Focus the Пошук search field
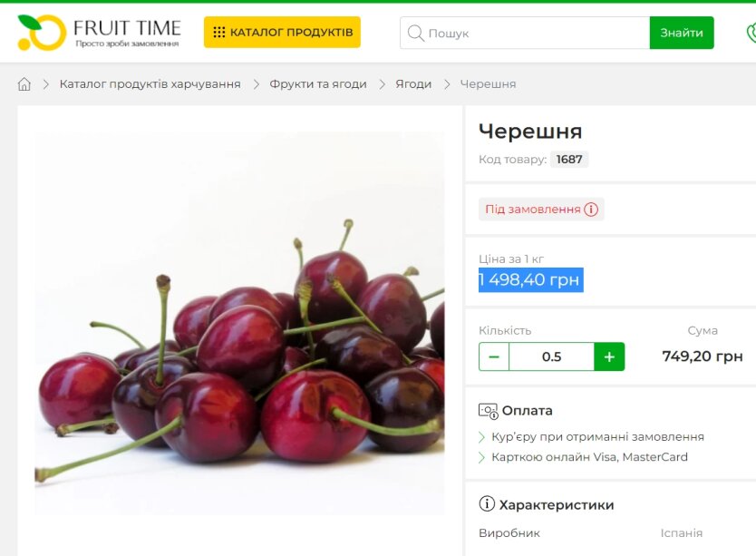The height and width of the screenshot is (556, 756). coord(525,33)
